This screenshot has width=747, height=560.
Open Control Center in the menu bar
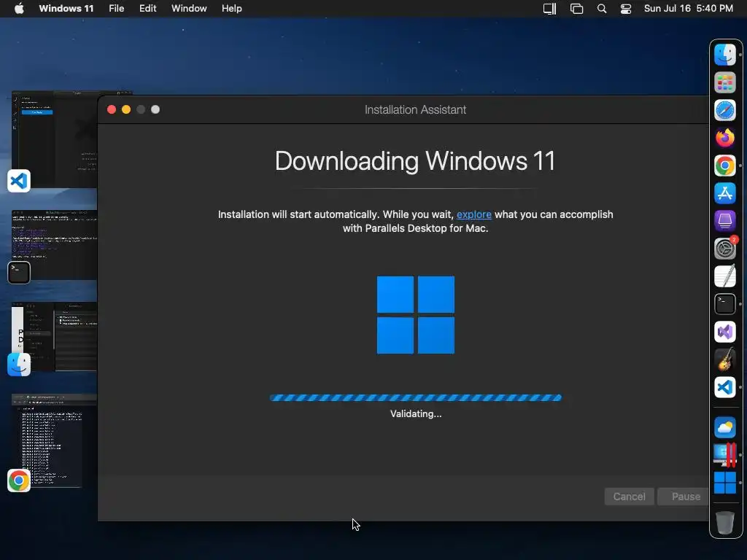[x=625, y=9]
